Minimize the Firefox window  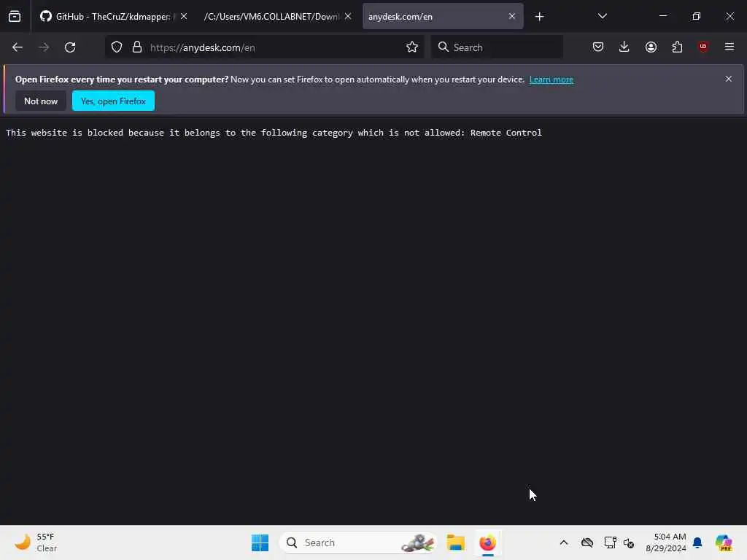[662, 16]
